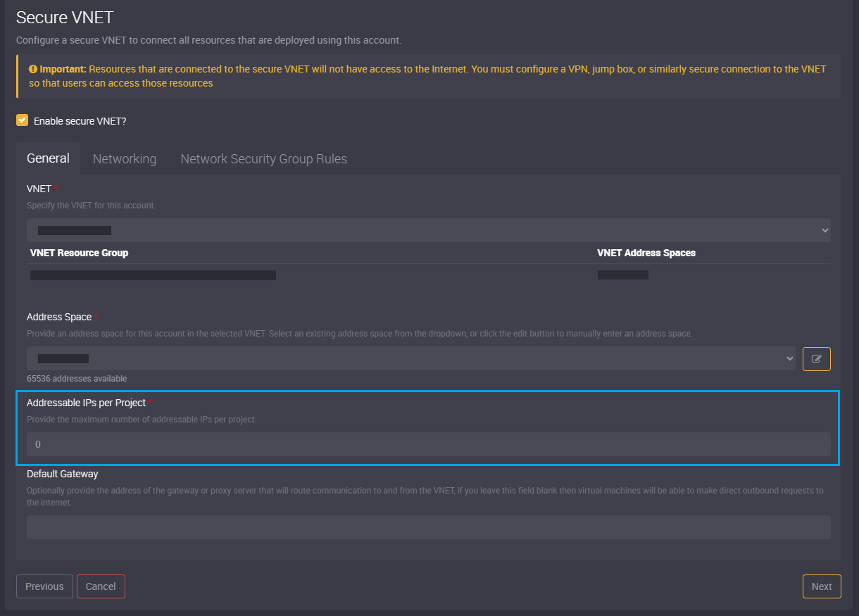Image resolution: width=859 pixels, height=616 pixels.
Task: Click the redacted resource group value
Action: point(153,275)
